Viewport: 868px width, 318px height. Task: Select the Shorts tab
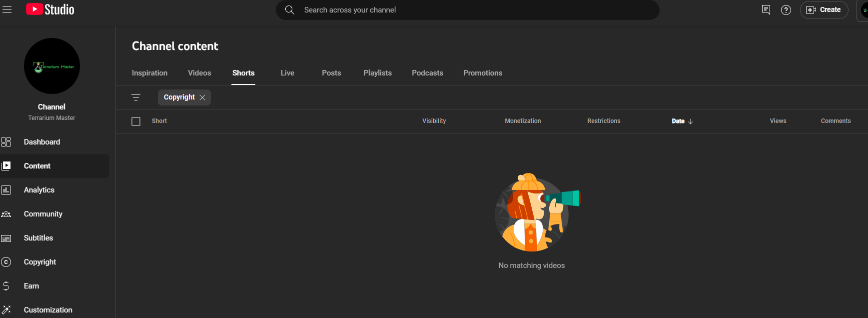coord(243,73)
